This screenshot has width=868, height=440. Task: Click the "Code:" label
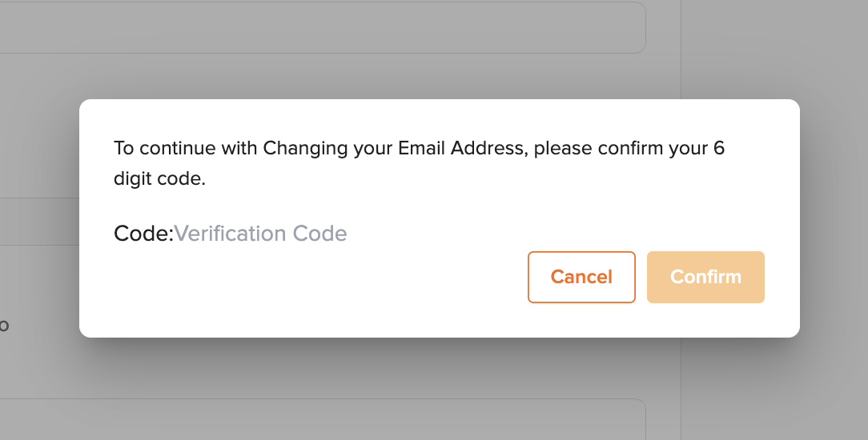pos(143,234)
